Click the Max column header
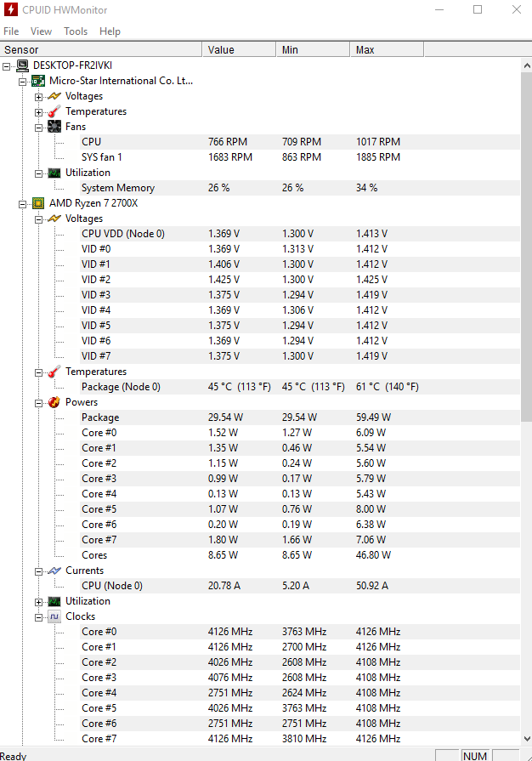 tap(387, 49)
